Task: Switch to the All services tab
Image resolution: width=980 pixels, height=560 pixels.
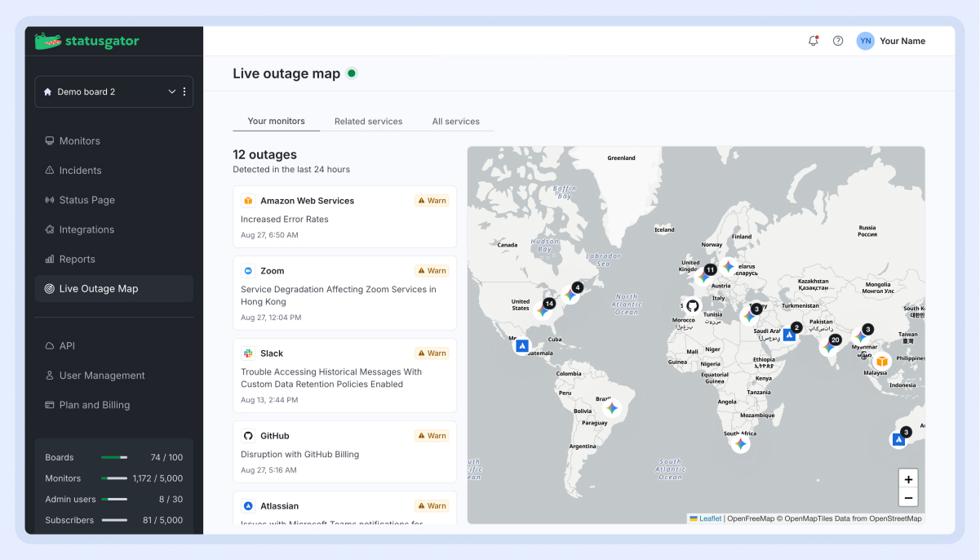Action: (456, 121)
